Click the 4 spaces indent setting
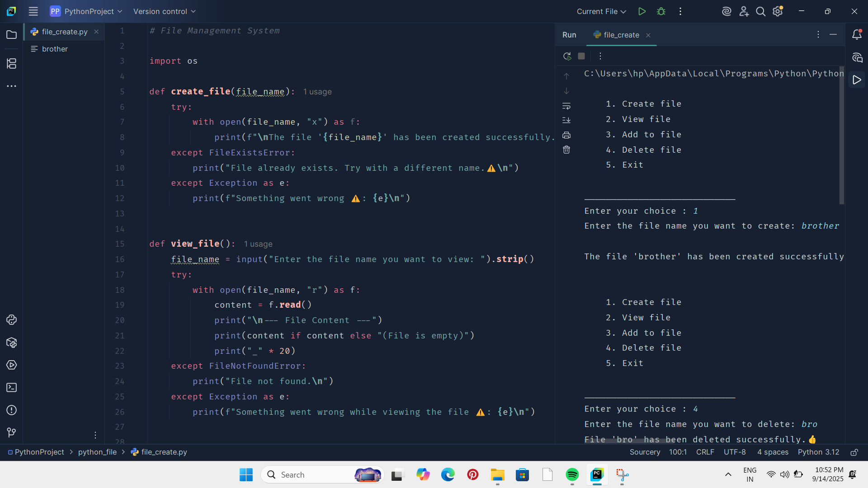Screen dimensions: 868x488 point(773,452)
